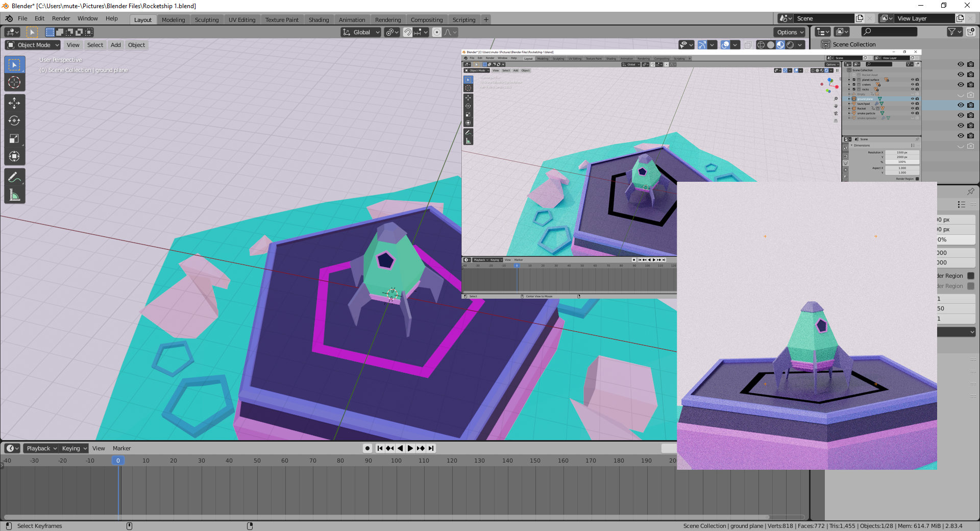
Task: Open the proportional falloff dropdown
Action: (x=451, y=32)
